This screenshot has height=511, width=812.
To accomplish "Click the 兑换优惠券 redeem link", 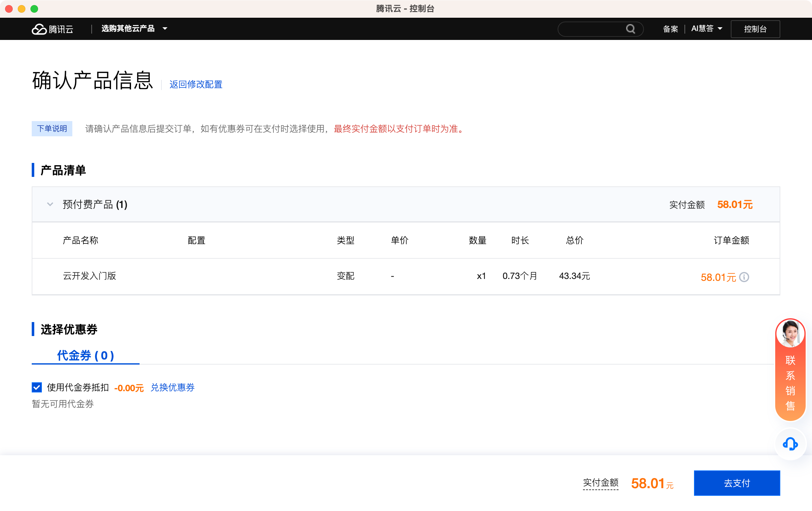I will point(172,387).
